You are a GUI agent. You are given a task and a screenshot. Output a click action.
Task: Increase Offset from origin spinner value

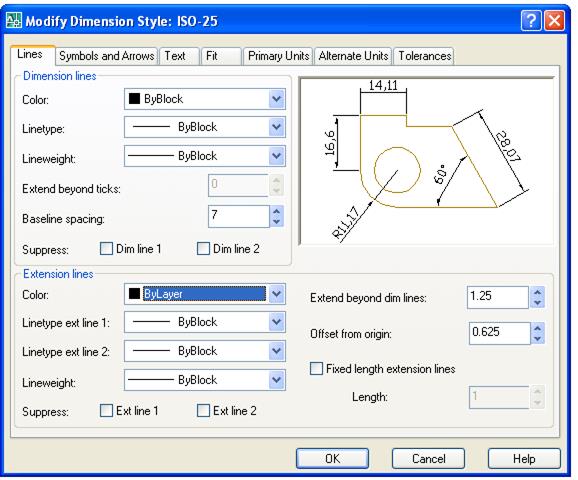pyautogui.click(x=537, y=328)
